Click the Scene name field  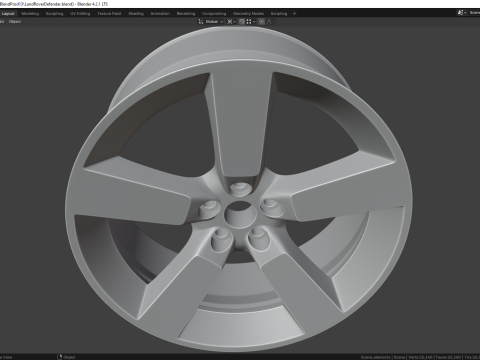tap(474, 13)
